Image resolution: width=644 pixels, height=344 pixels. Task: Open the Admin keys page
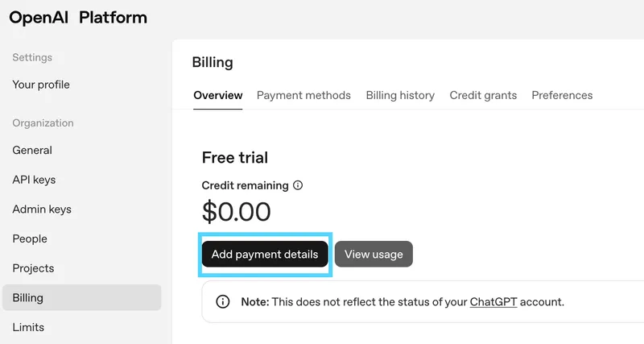point(42,209)
